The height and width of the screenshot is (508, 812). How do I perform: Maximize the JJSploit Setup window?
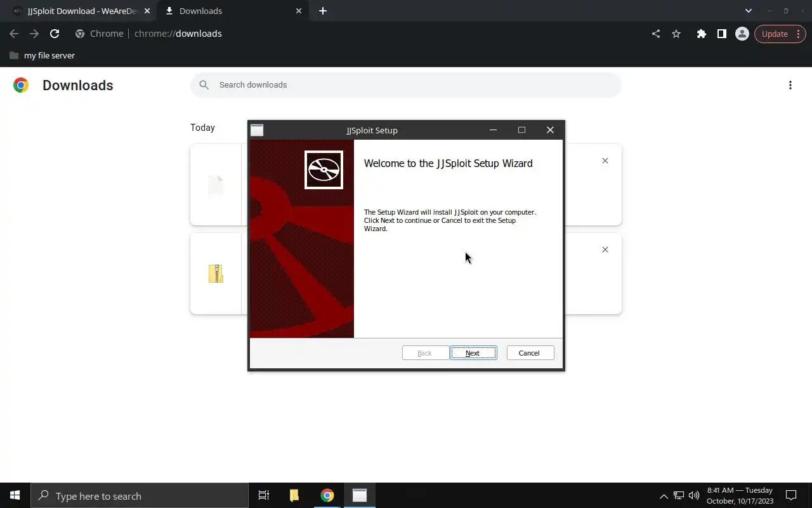[521, 130]
